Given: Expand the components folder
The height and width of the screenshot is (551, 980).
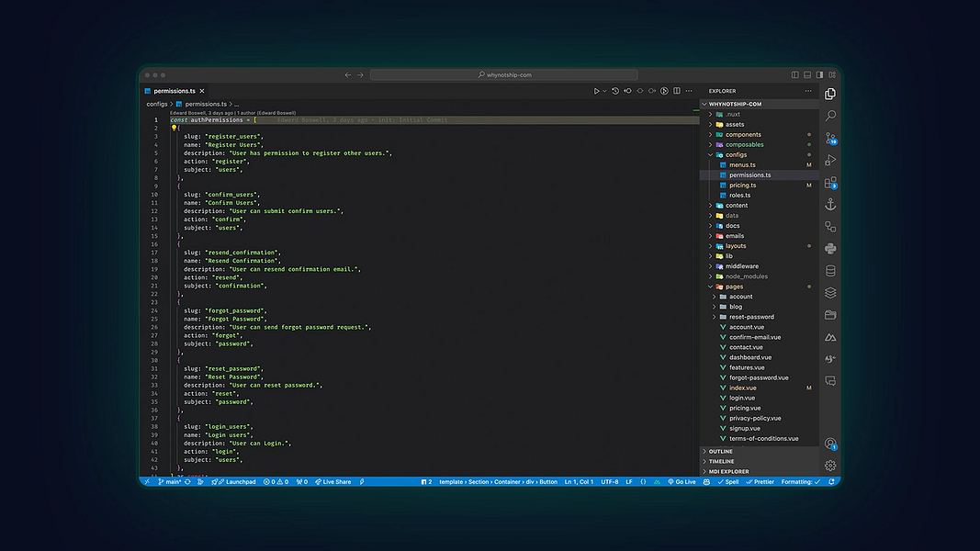Looking at the screenshot, I should (x=742, y=135).
